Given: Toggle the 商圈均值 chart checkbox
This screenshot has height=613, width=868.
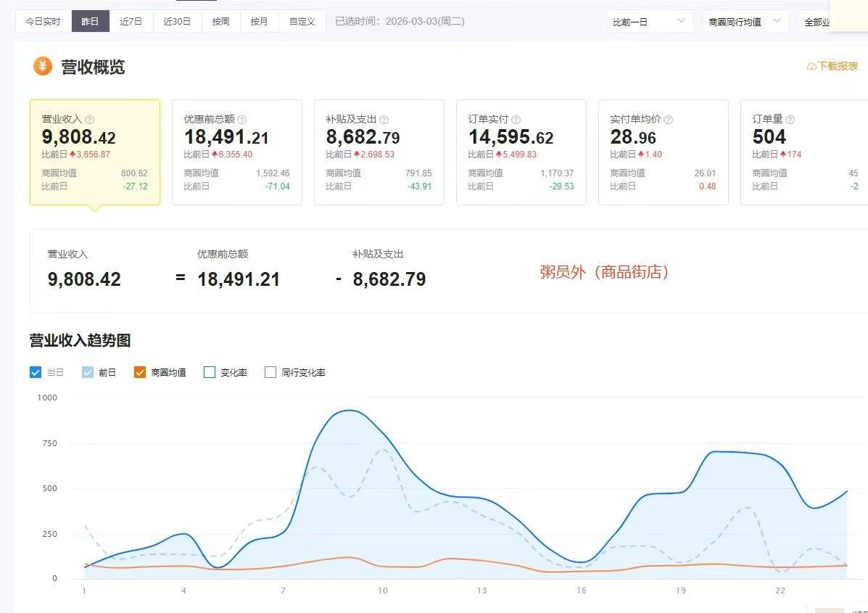Looking at the screenshot, I should pyautogui.click(x=140, y=372).
